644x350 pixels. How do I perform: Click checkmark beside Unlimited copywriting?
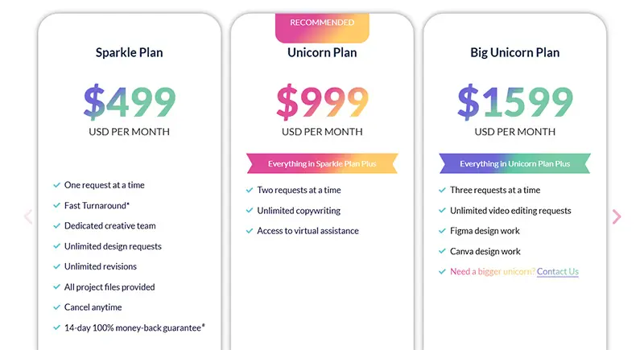click(250, 211)
